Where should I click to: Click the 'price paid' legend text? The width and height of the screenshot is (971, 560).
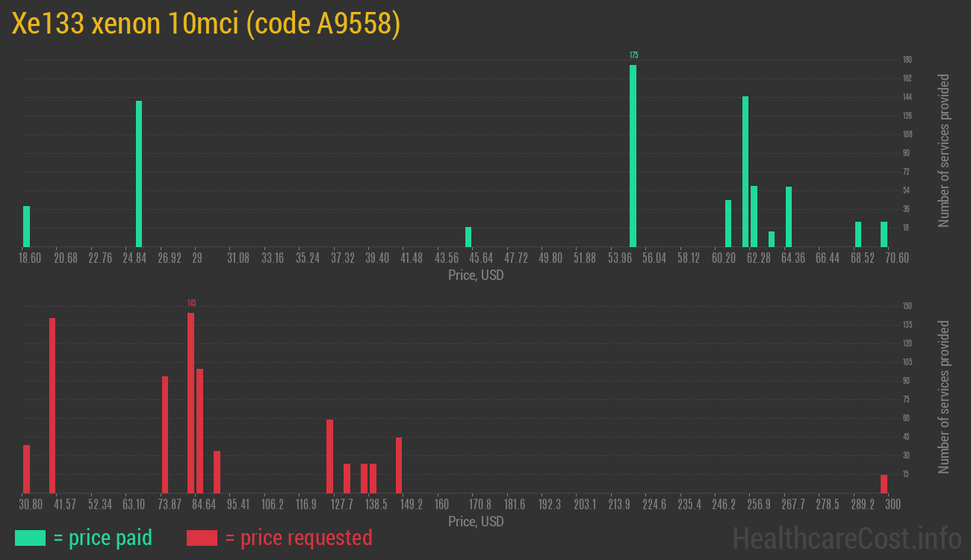103,538
